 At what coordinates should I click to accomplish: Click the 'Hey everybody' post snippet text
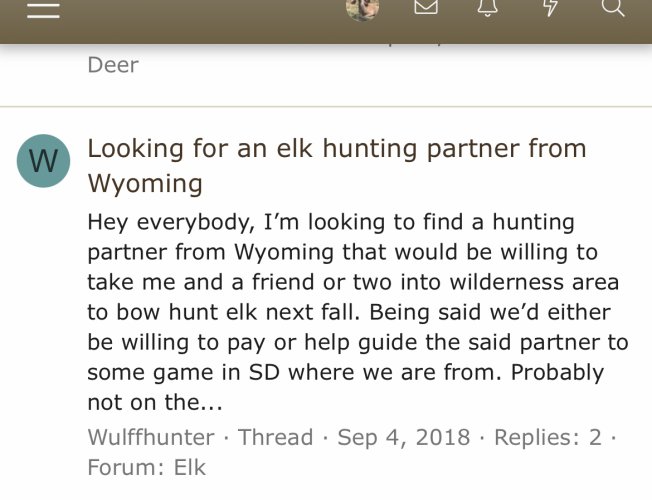coord(358,312)
